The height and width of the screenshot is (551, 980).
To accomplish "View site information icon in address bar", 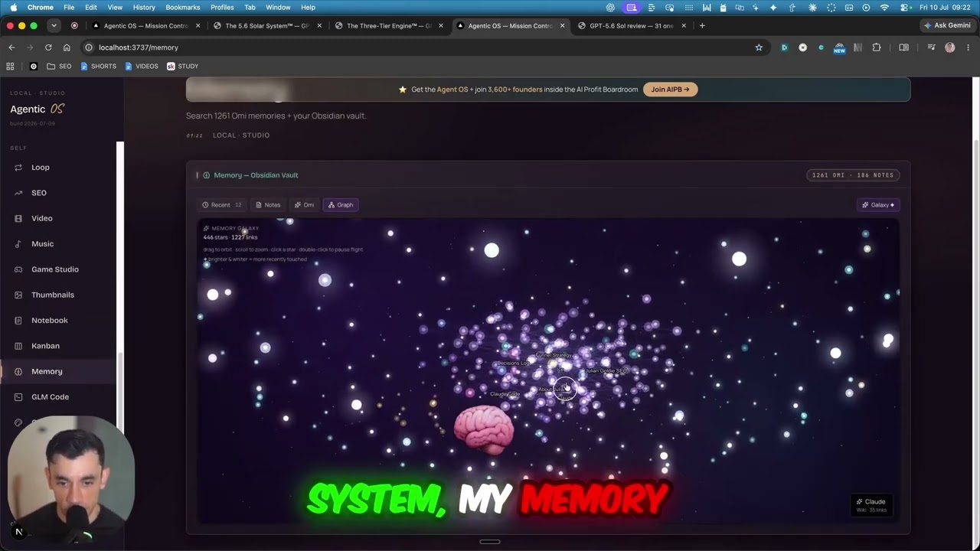I will tap(89, 47).
